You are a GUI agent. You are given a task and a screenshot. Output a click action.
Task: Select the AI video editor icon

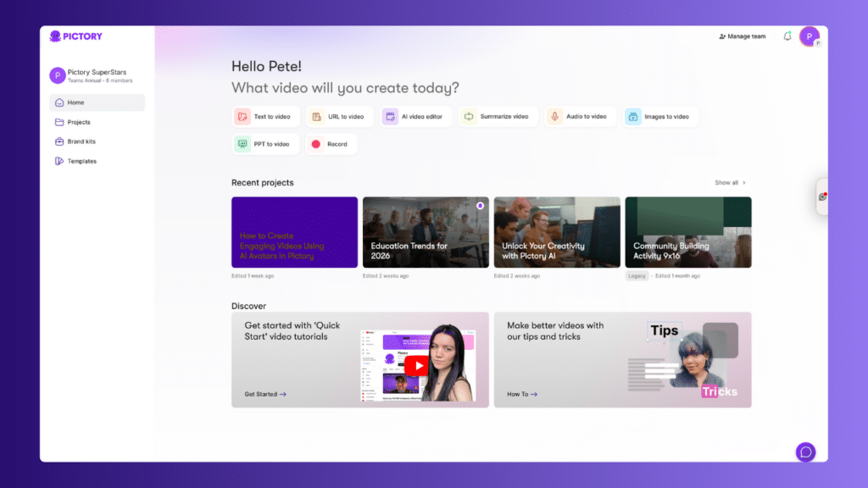point(390,117)
